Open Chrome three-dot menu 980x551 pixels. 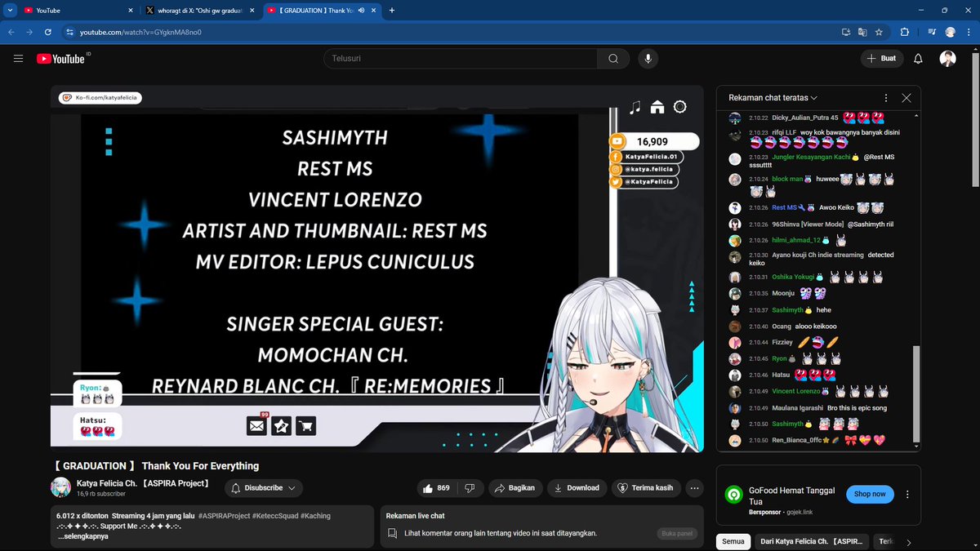point(969,32)
